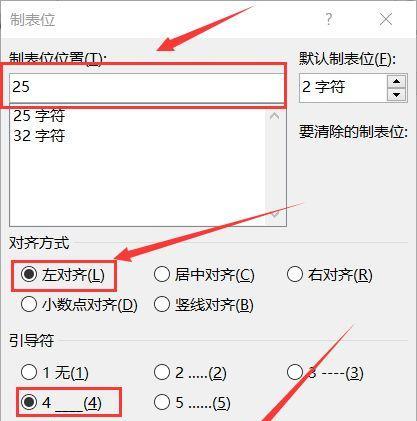Select leader option 1 无(1)
417x421 pixels.
point(54,372)
